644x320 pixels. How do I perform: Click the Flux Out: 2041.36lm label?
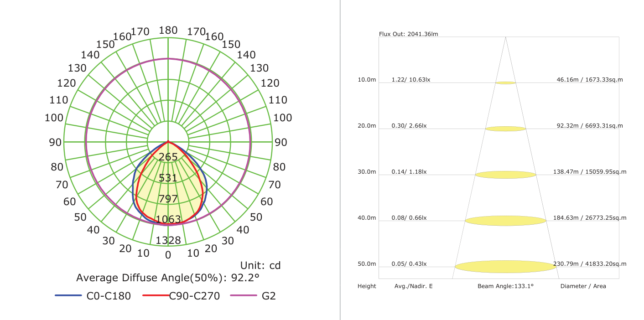coord(408,34)
